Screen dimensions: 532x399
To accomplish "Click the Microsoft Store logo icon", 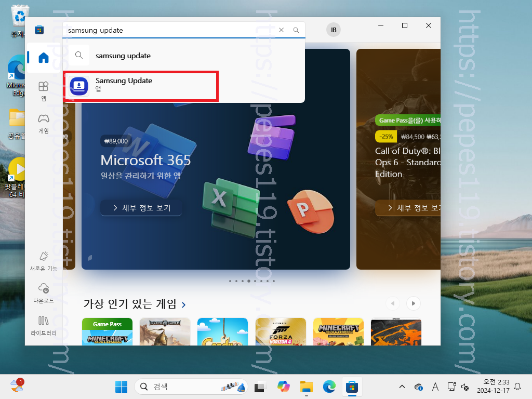I will 39,30.
